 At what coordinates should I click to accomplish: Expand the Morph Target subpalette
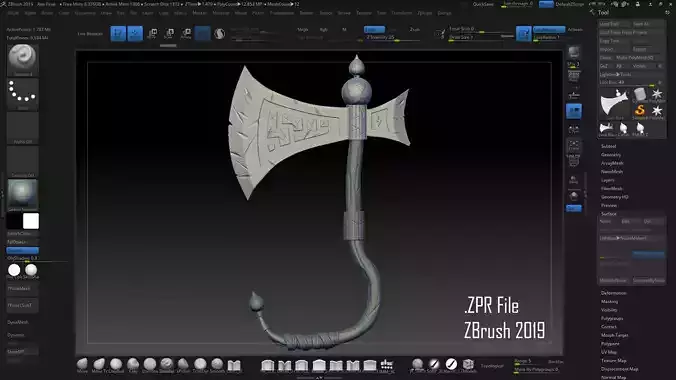coord(614,335)
